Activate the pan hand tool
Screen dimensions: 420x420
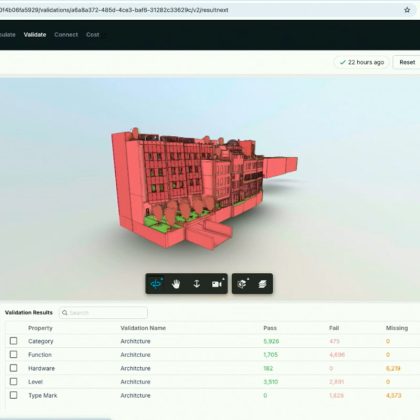click(x=176, y=284)
